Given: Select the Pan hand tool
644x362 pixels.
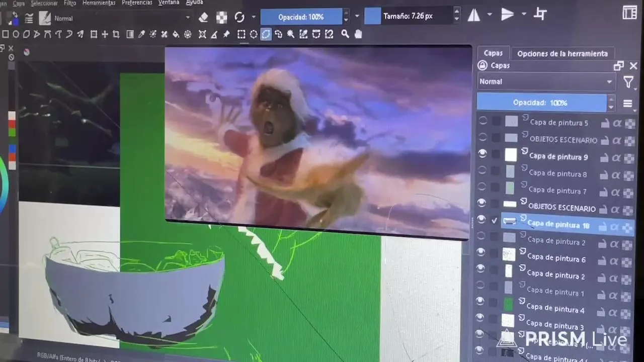Looking at the screenshot, I should coord(358,34).
